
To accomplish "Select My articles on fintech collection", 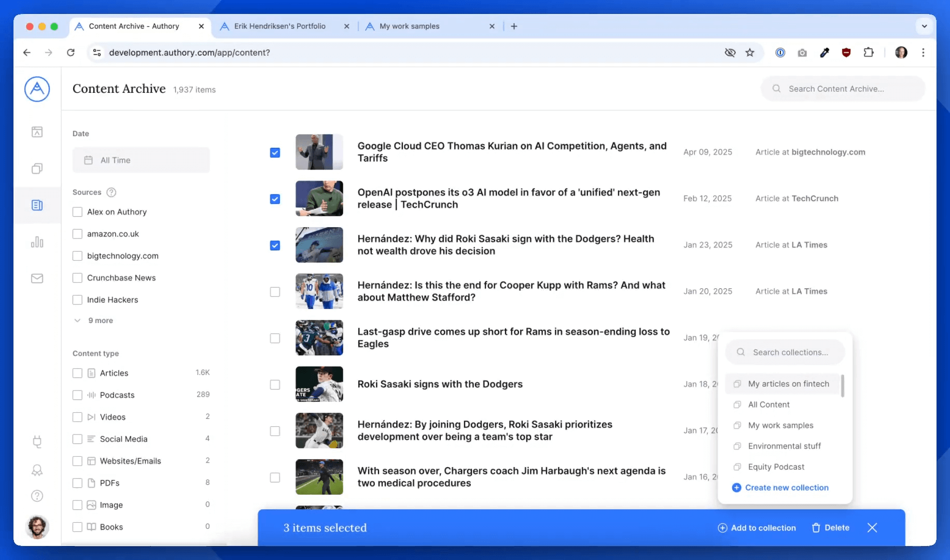I will pyautogui.click(x=783, y=384).
